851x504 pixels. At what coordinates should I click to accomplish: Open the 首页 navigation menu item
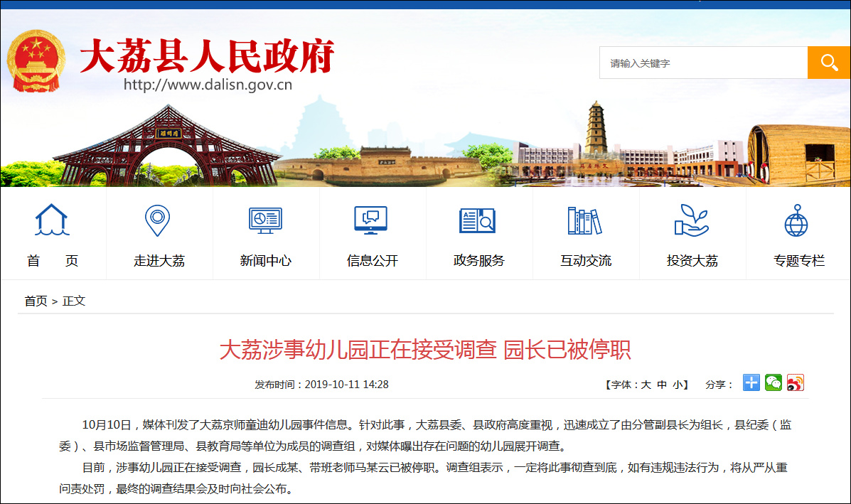click(53, 261)
